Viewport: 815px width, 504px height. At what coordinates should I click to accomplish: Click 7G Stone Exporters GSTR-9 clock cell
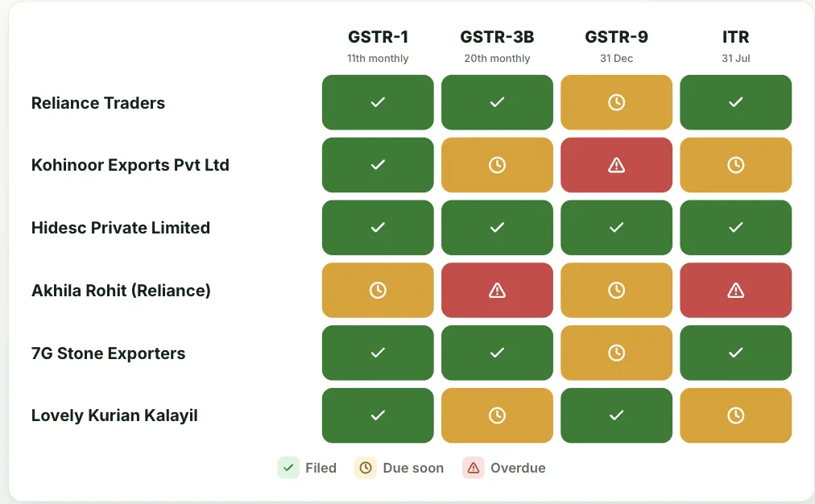[x=616, y=353]
